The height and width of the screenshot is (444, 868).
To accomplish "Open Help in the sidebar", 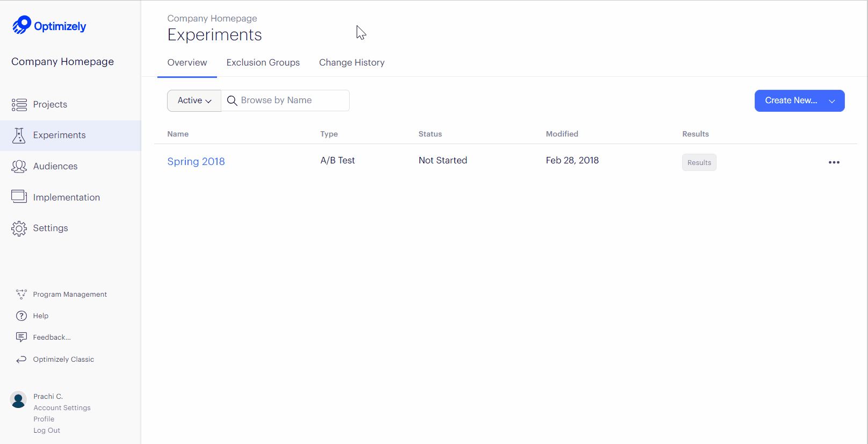I will pyautogui.click(x=41, y=316).
